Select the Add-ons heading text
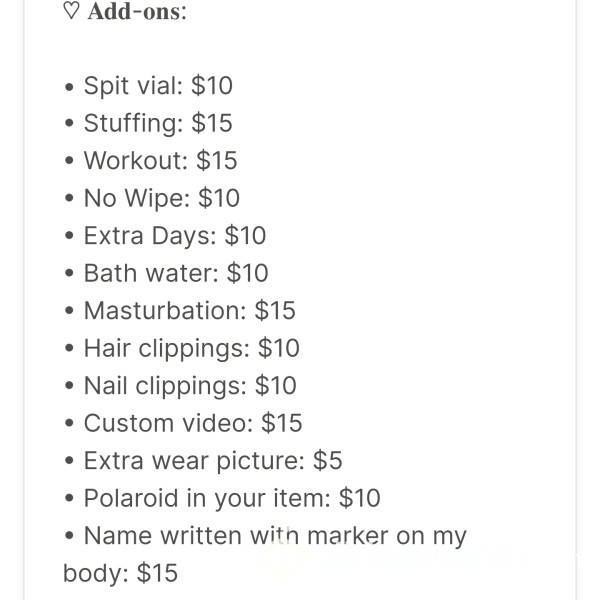The width and height of the screenshot is (600, 600). [137, 11]
